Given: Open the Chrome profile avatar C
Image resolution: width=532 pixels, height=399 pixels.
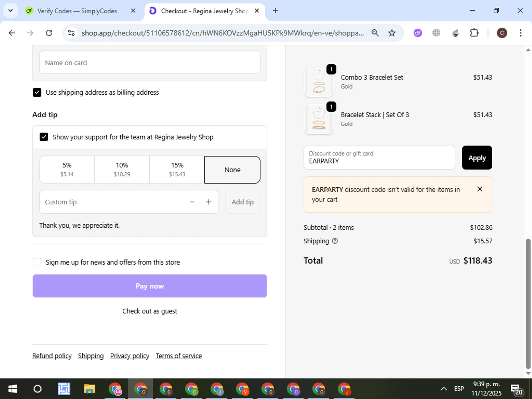Looking at the screenshot, I should [x=501, y=33].
